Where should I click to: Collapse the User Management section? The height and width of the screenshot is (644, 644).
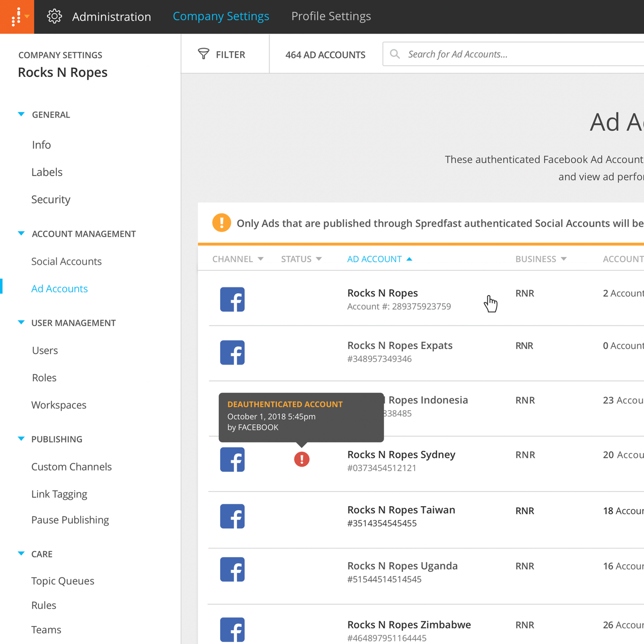coord(21,323)
